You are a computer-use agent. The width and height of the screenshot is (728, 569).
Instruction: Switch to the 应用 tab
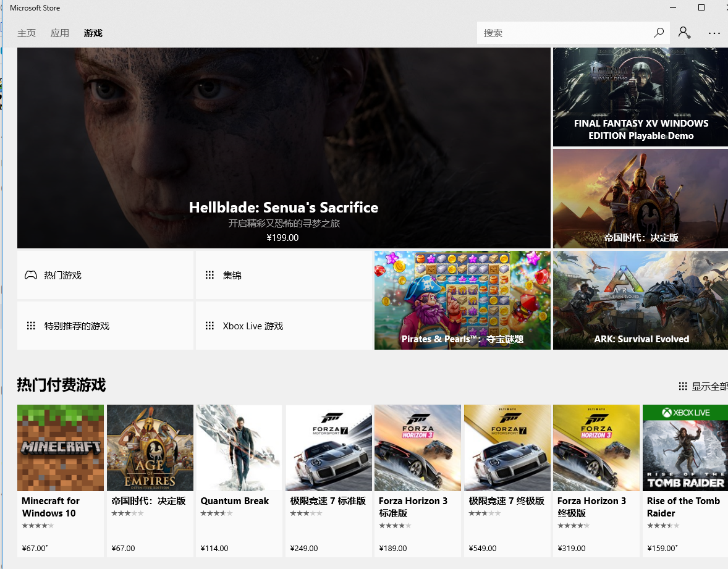60,33
